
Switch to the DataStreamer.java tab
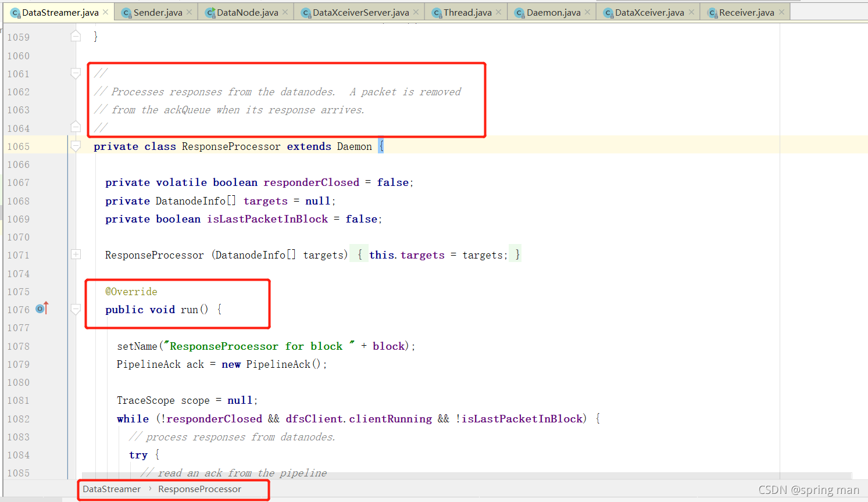[60, 12]
